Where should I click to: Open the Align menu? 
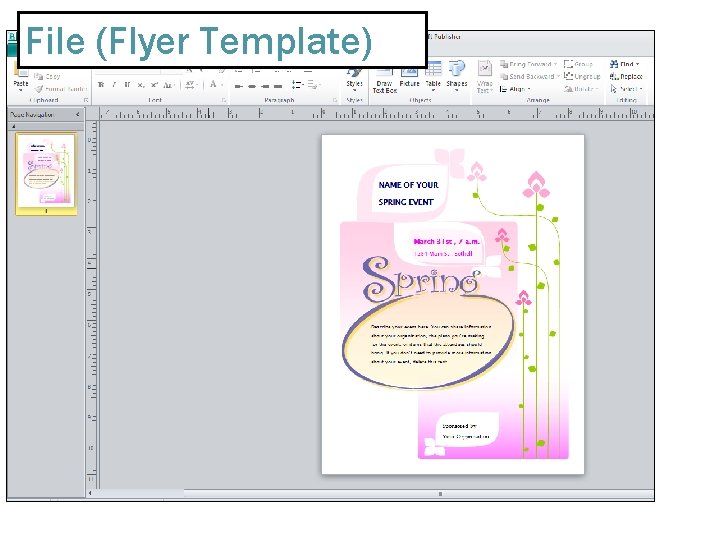tap(515, 89)
